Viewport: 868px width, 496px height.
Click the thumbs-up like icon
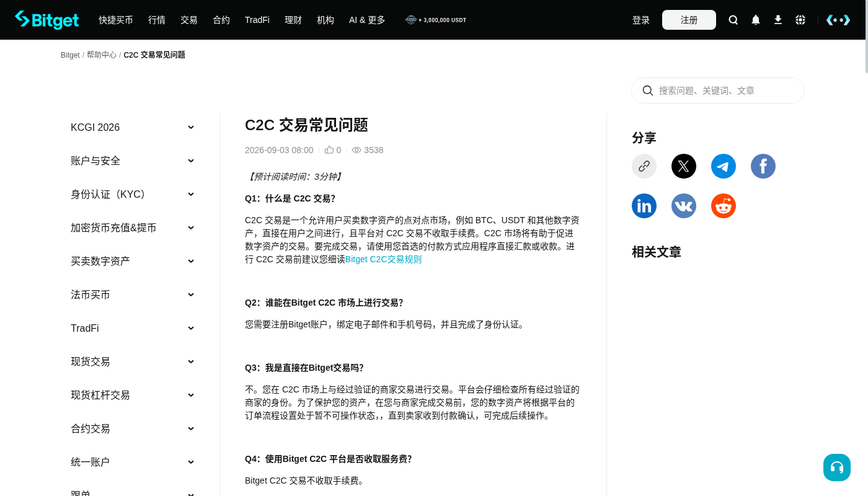329,150
